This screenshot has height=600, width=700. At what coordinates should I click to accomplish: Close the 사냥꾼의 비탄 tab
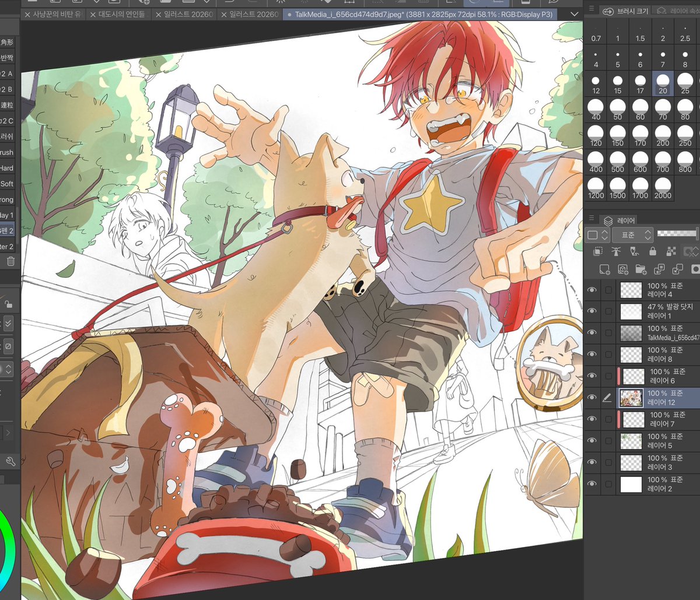pos(26,15)
